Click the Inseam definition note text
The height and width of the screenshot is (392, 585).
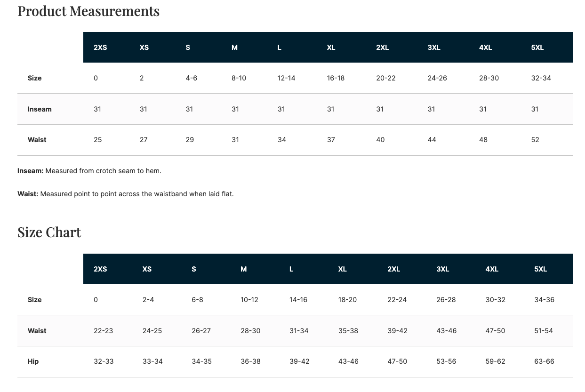pyautogui.click(x=89, y=171)
